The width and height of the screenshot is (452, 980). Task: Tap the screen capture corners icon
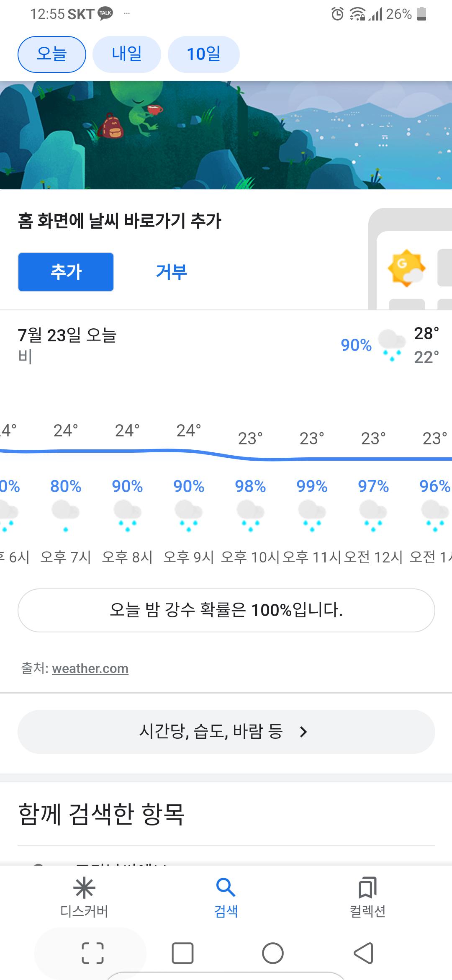tap(92, 954)
